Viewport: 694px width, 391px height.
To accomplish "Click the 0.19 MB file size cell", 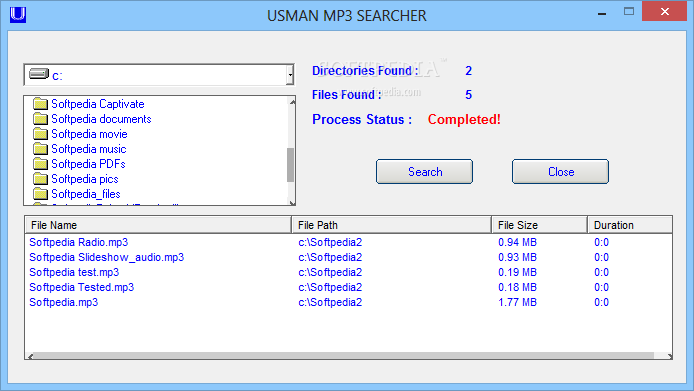I will [x=517, y=272].
